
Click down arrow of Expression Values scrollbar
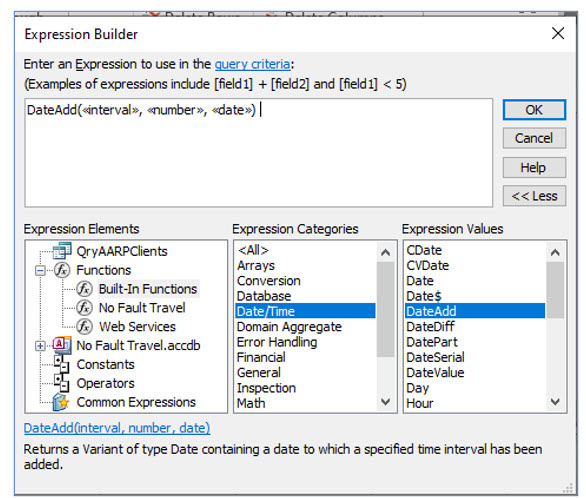click(x=555, y=402)
